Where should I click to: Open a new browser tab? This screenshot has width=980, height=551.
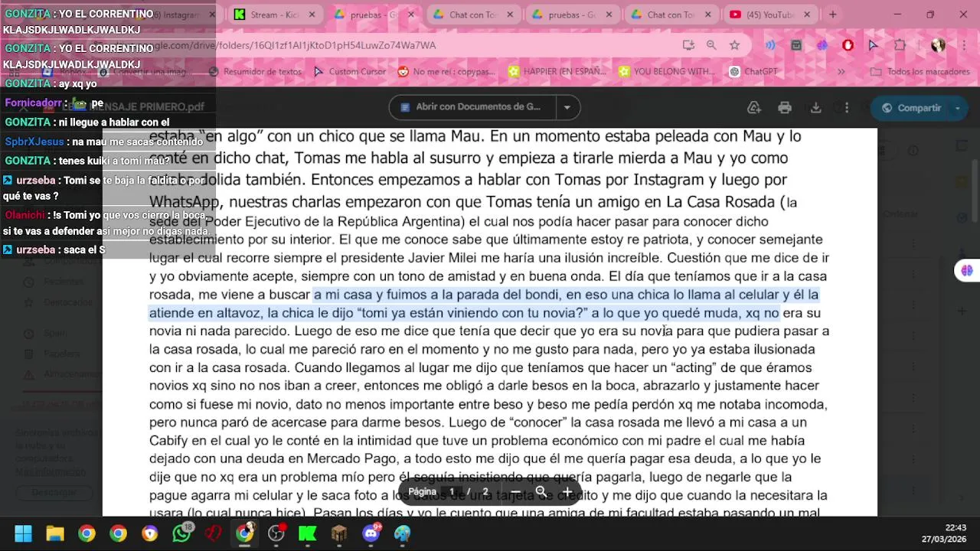(832, 14)
